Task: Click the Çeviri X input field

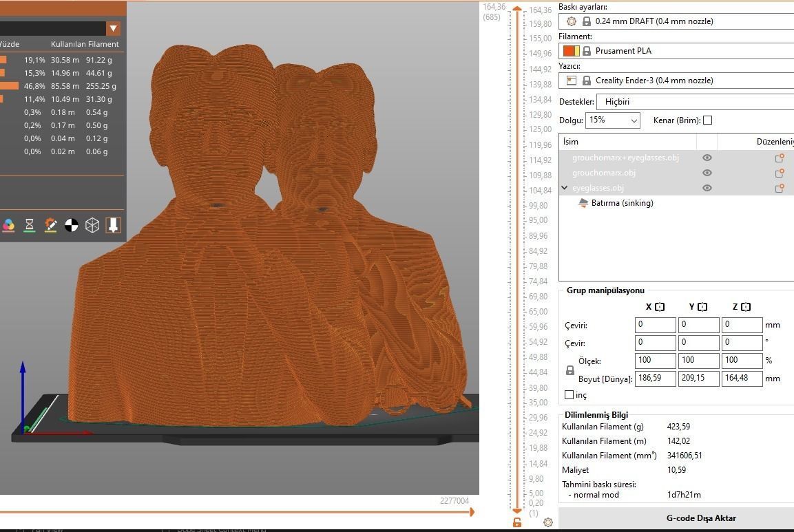Action: click(x=656, y=324)
